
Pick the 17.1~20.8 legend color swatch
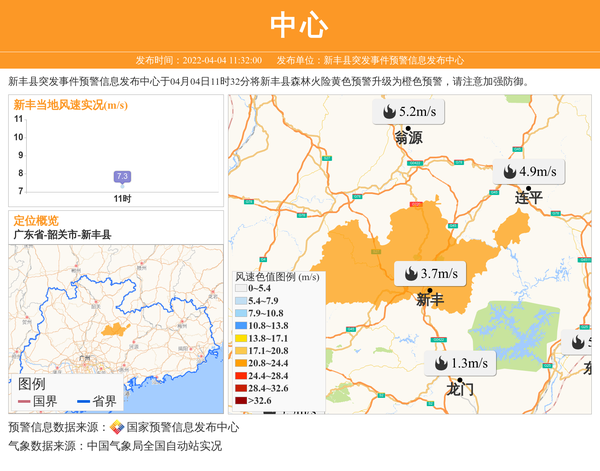pos(240,351)
